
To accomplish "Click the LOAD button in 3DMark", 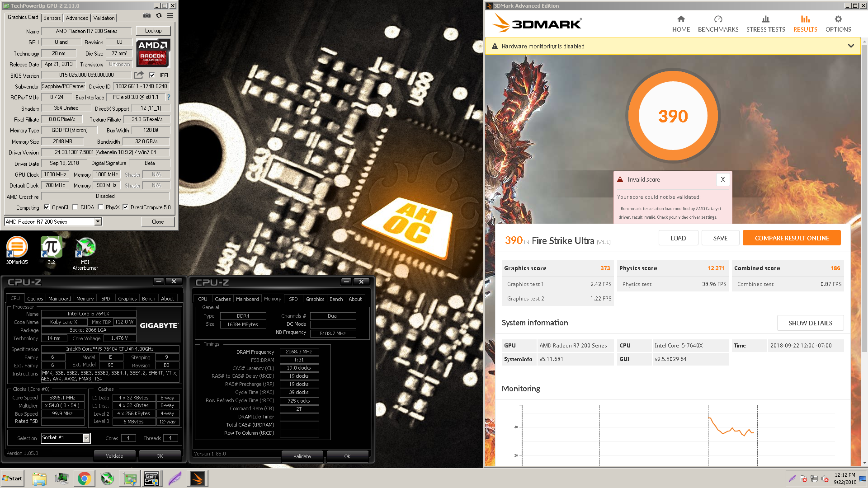I will [x=678, y=238].
